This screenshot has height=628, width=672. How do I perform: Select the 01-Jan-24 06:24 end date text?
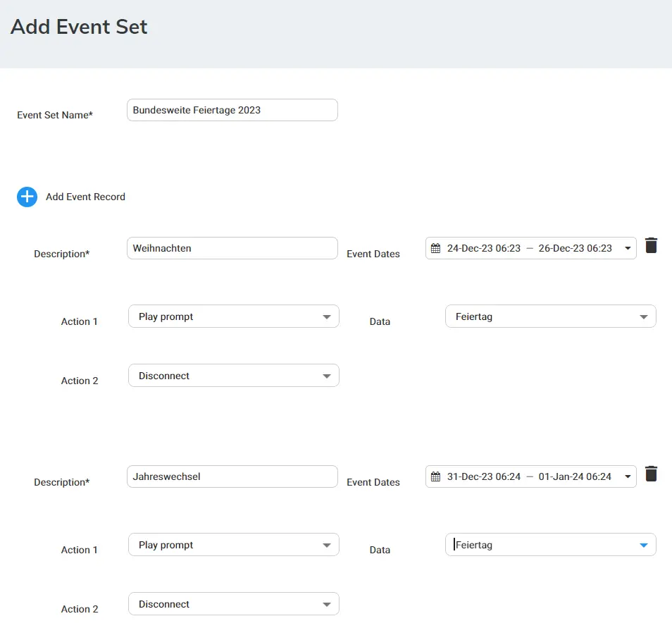click(575, 476)
